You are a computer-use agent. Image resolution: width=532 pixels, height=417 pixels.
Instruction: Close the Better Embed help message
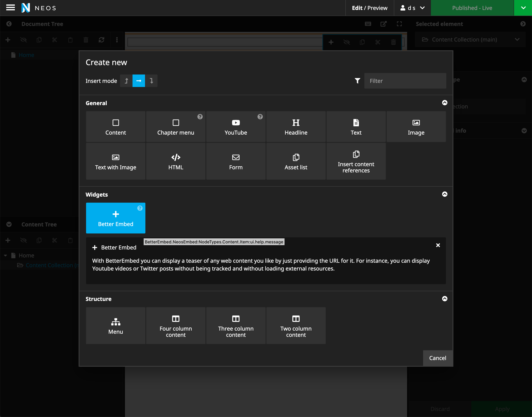(438, 245)
